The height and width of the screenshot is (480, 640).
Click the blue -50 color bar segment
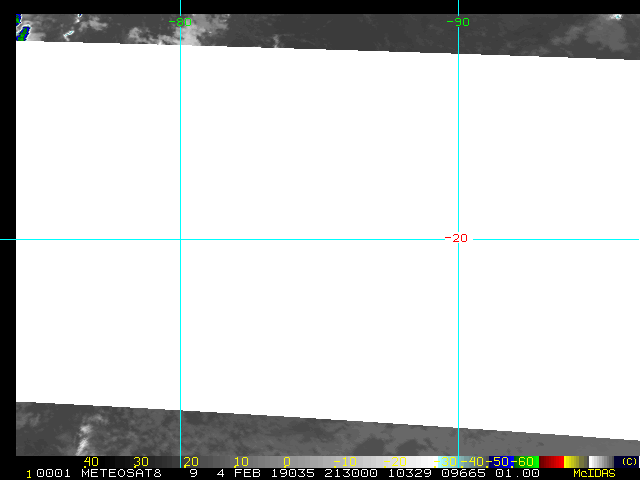tap(496, 461)
